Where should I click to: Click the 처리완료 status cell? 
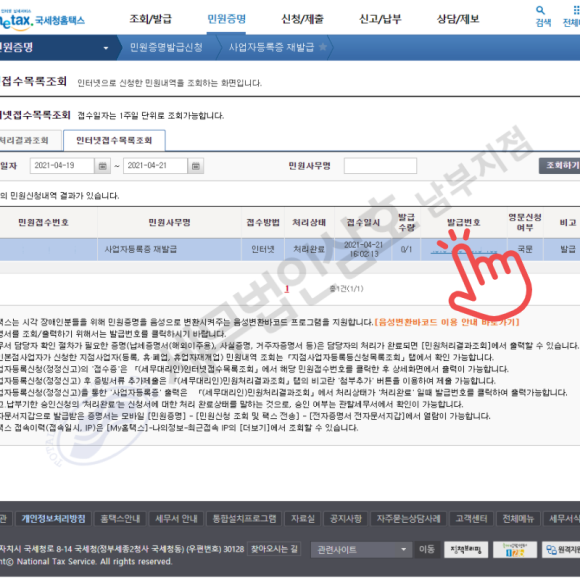point(309,250)
